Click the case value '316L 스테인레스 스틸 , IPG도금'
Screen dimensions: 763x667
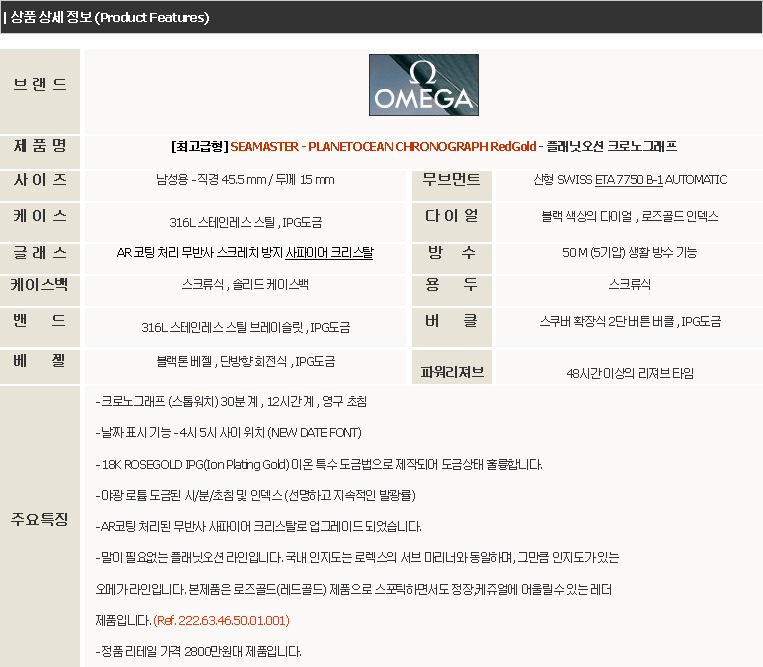(246, 223)
